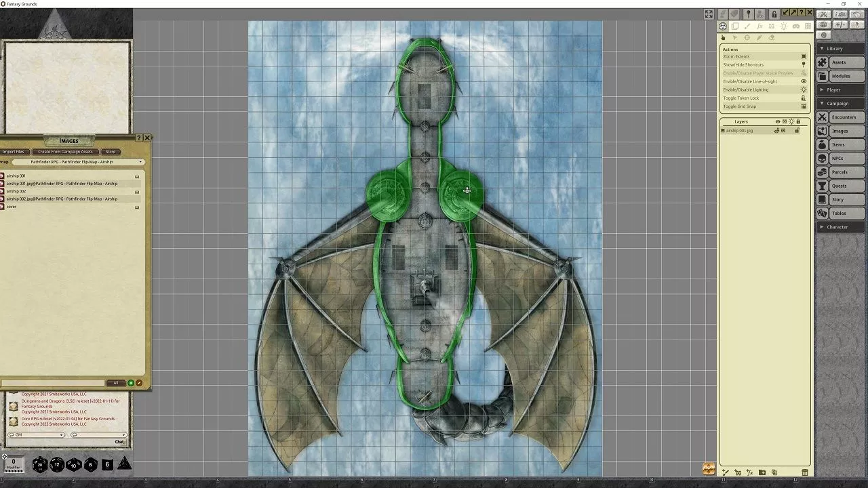Open the lighting bulb tab
Viewport: 868px width, 488px height.
point(783,26)
